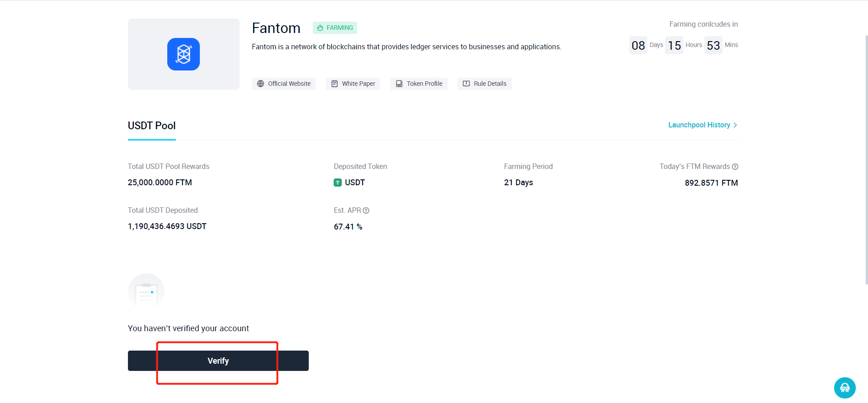View the Rule Details
Viewport: 868px width, 403px height.
(x=485, y=84)
